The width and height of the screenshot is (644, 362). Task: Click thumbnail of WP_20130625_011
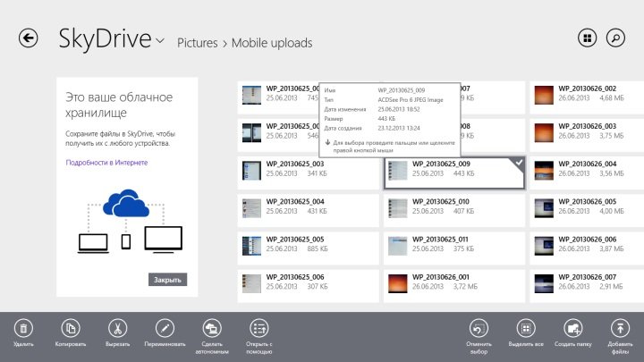397,246
